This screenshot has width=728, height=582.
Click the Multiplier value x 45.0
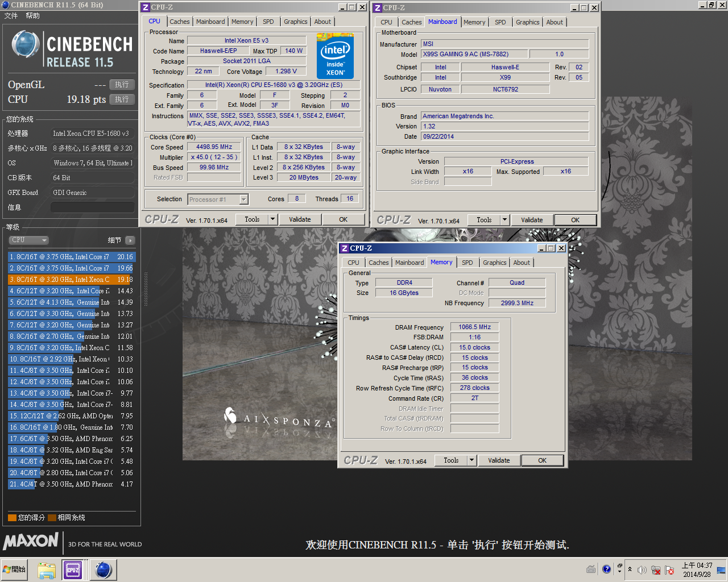[214, 157]
